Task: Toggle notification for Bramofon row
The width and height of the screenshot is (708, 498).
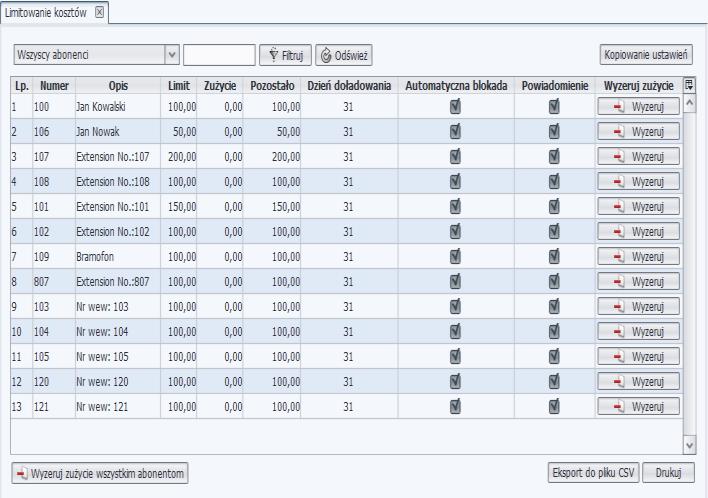Action: pyautogui.click(x=554, y=256)
